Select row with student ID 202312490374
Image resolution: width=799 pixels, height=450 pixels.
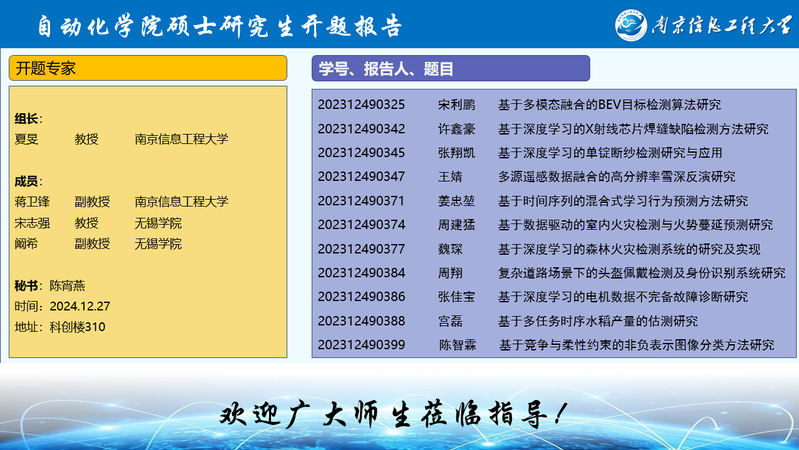pyautogui.click(x=361, y=224)
